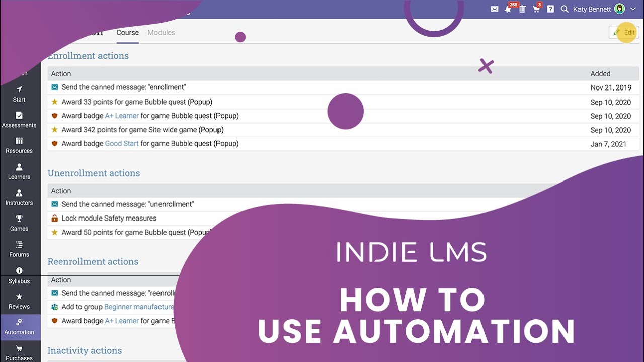Open notifications bell with 268 badge
The image size is (644, 362).
point(509,8)
